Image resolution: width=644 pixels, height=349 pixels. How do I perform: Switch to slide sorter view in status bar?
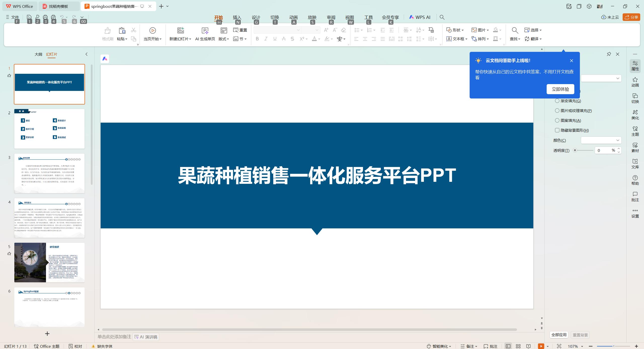point(518,346)
